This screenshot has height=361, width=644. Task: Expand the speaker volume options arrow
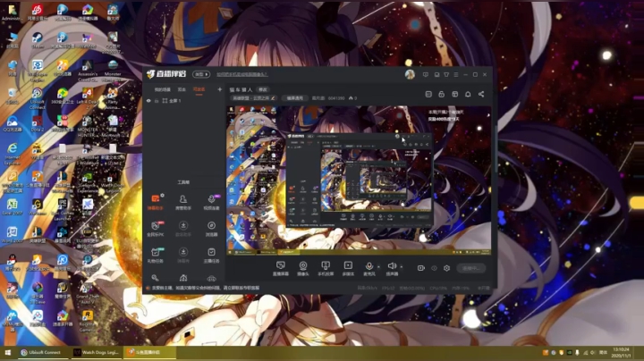coord(402,266)
